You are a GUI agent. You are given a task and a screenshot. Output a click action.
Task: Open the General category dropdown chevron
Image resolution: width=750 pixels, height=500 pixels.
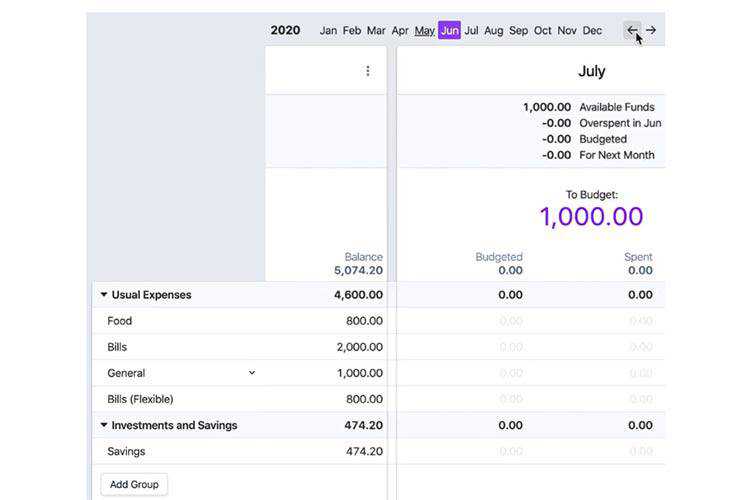pos(252,373)
